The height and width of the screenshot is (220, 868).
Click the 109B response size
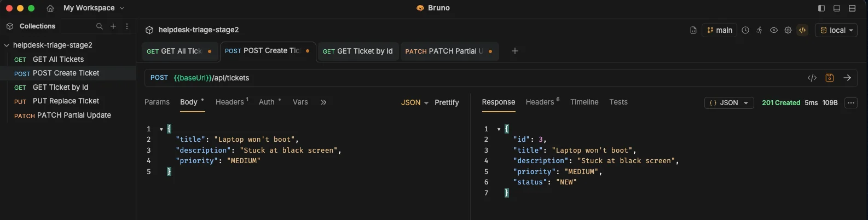tap(830, 103)
